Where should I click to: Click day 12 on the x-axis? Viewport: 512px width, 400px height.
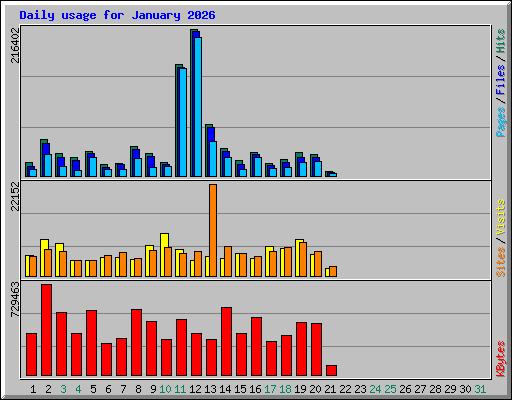195,389
